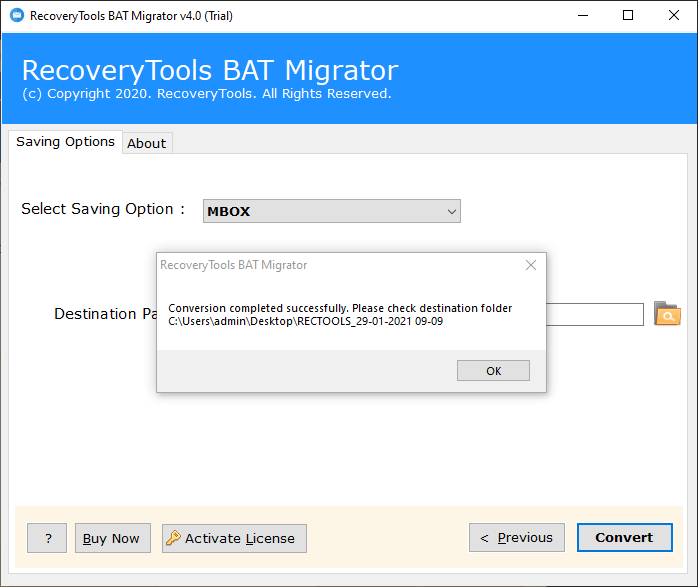
Task: Click the destination path input field
Action: (x=595, y=314)
